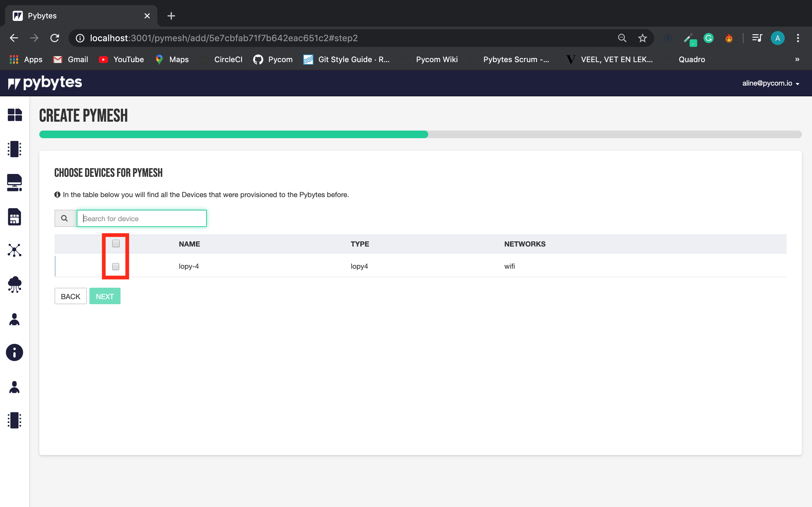
Task: Navigate to Pycom Wiki bookmark
Action: [x=437, y=59]
